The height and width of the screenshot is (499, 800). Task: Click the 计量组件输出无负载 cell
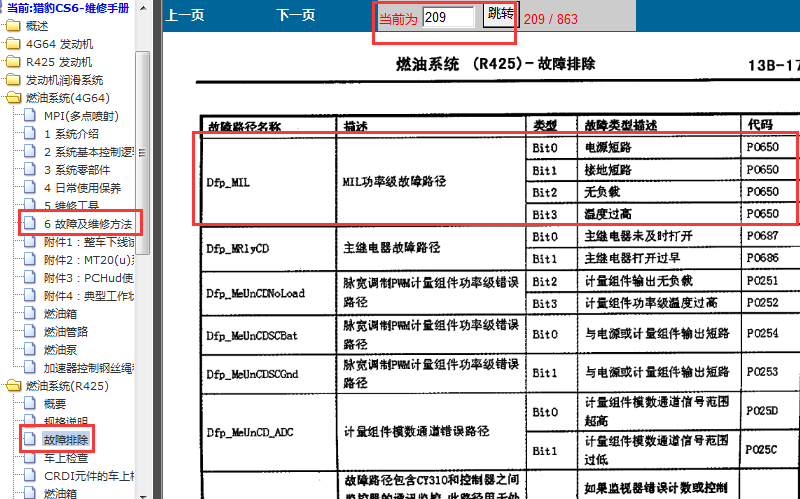point(659,281)
